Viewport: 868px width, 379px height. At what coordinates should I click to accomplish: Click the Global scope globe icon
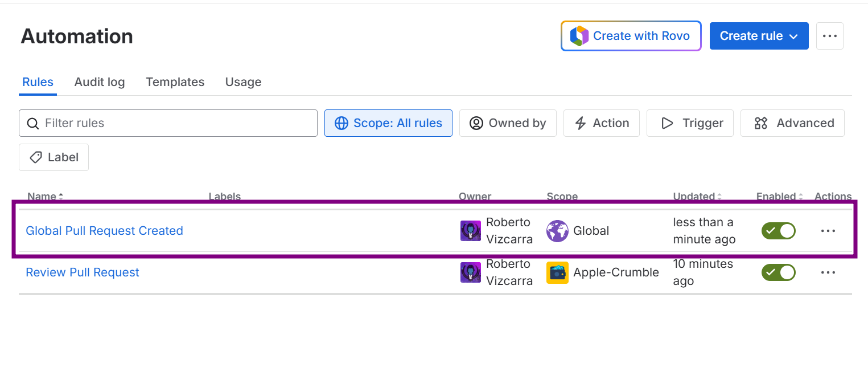click(557, 231)
